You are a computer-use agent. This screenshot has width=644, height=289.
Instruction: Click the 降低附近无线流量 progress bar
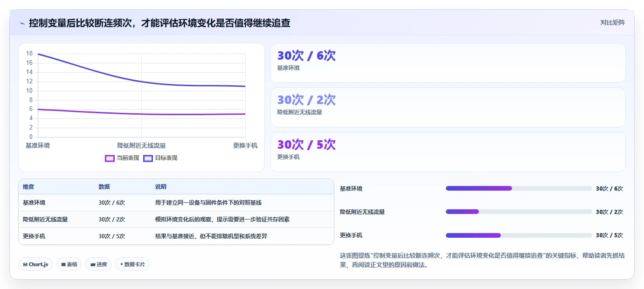519,212
